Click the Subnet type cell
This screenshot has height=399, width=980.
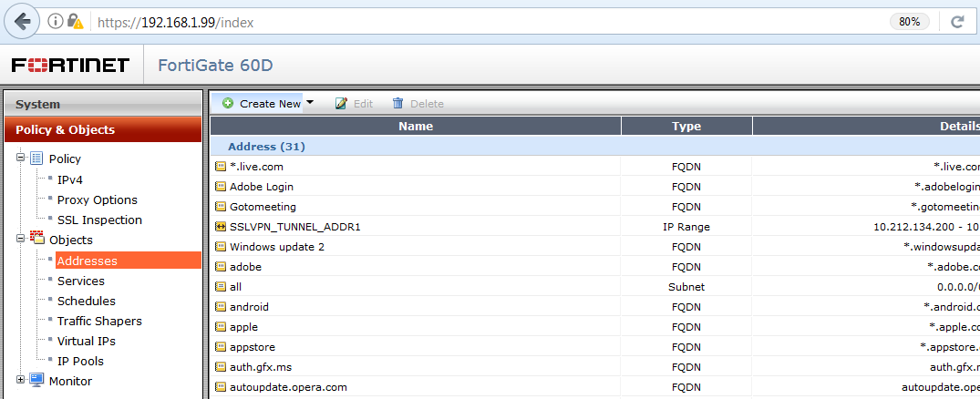(686, 287)
